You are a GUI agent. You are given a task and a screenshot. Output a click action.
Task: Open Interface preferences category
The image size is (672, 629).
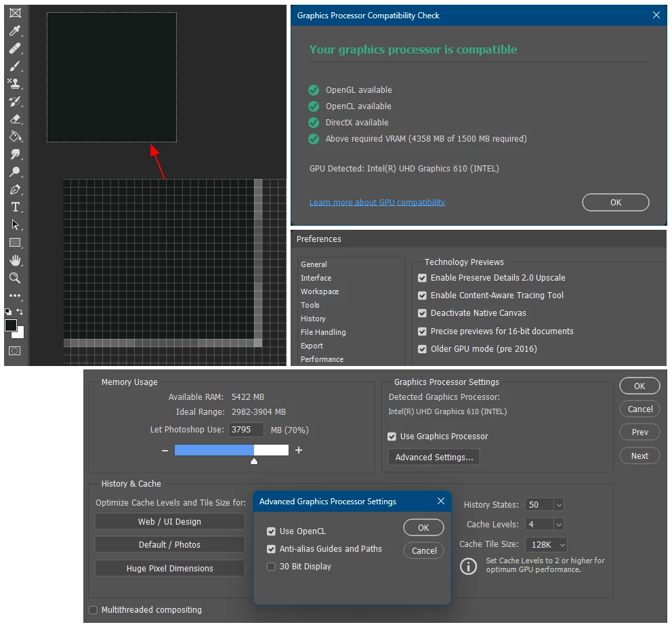click(316, 278)
